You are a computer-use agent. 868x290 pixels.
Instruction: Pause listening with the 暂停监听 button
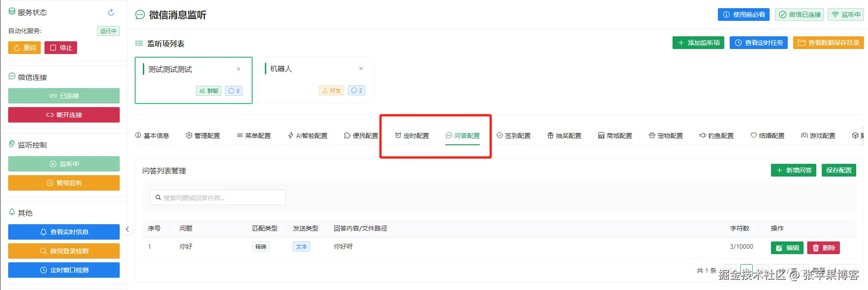tap(64, 183)
